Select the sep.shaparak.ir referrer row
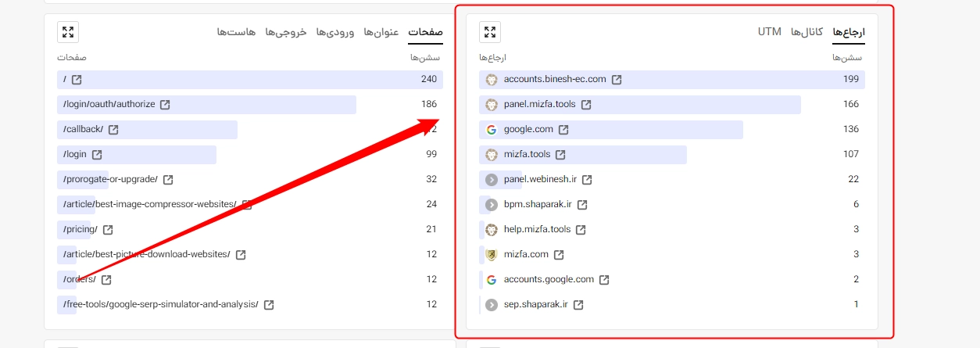980x348 pixels. click(672, 305)
